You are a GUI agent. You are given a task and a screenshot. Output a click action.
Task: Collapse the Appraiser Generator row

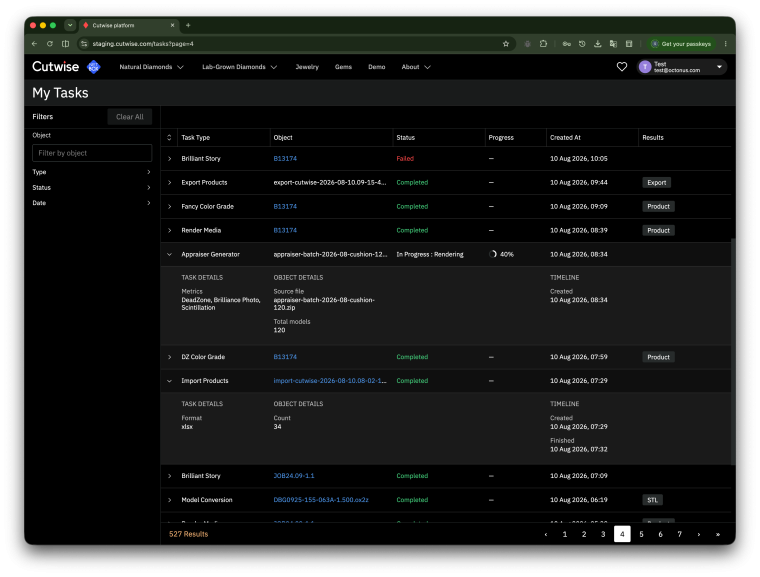click(x=169, y=255)
